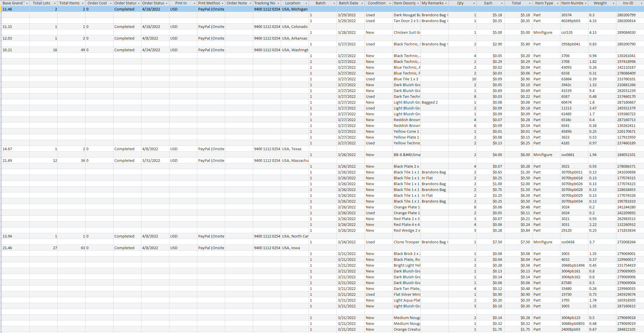Click the Weight column dropdown arrow

tap(613, 3)
